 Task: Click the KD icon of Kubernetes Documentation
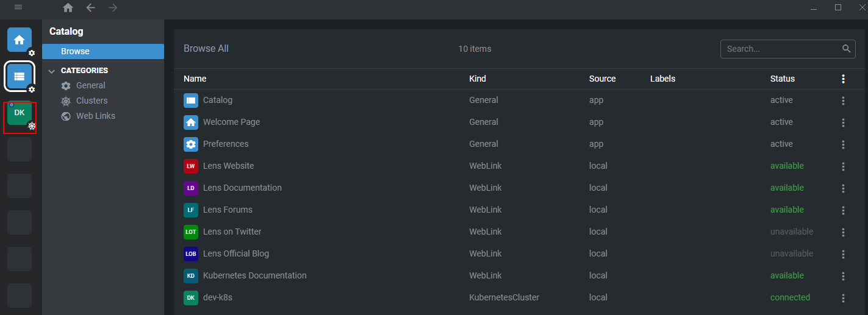point(191,275)
